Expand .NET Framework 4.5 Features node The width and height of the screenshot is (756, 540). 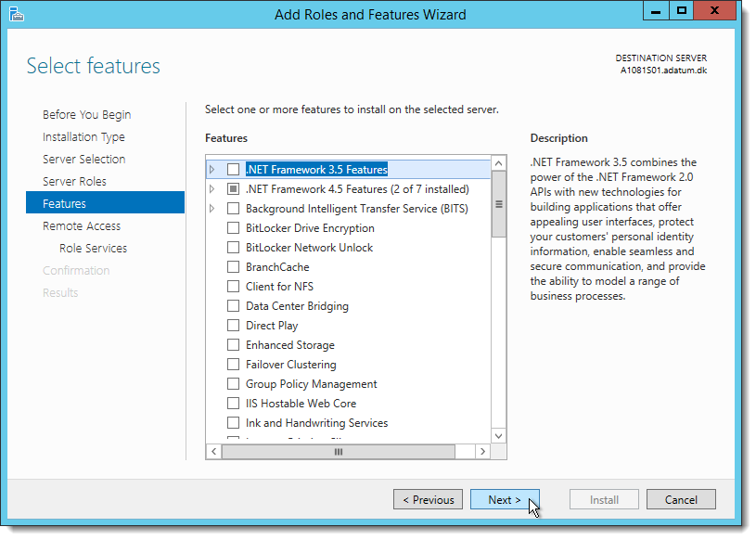tap(211, 189)
